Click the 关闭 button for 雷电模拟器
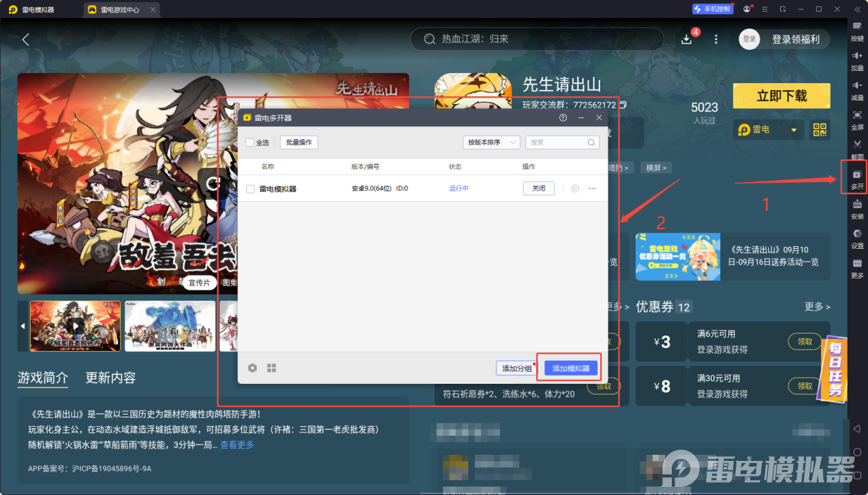 coord(538,188)
